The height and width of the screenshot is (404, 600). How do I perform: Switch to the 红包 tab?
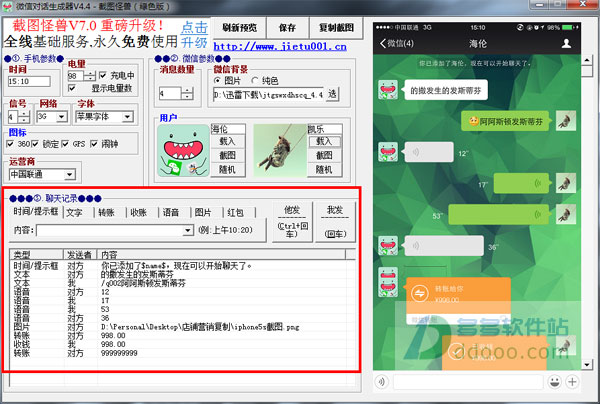click(x=235, y=212)
